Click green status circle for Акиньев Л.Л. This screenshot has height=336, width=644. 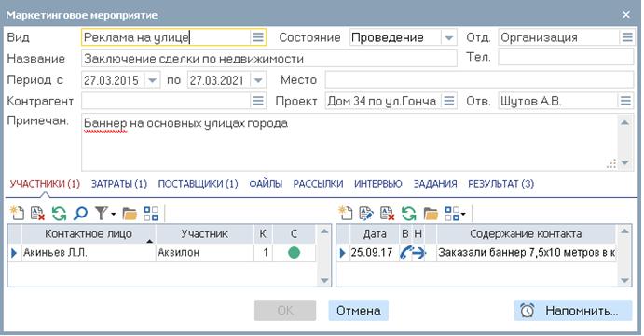click(295, 253)
